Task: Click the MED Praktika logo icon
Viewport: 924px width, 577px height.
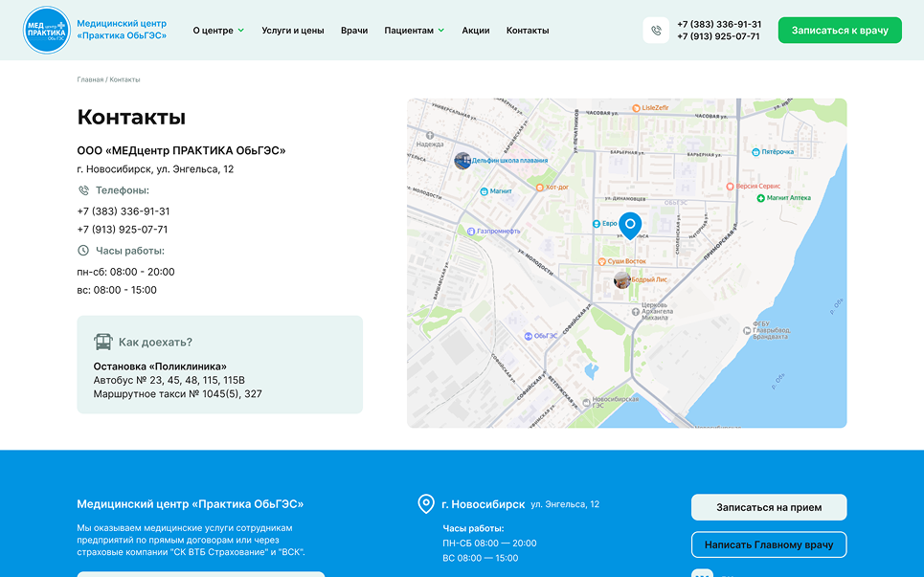Action: click(x=47, y=30)
